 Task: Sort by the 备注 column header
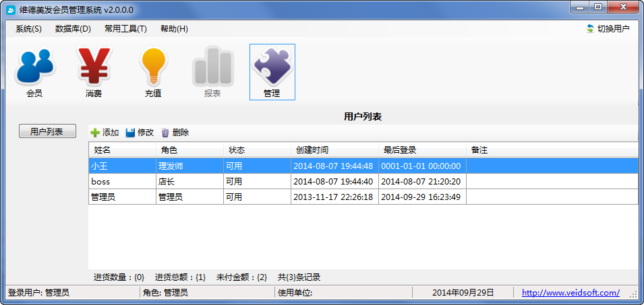pyautogui.click(x=552, y=150)
